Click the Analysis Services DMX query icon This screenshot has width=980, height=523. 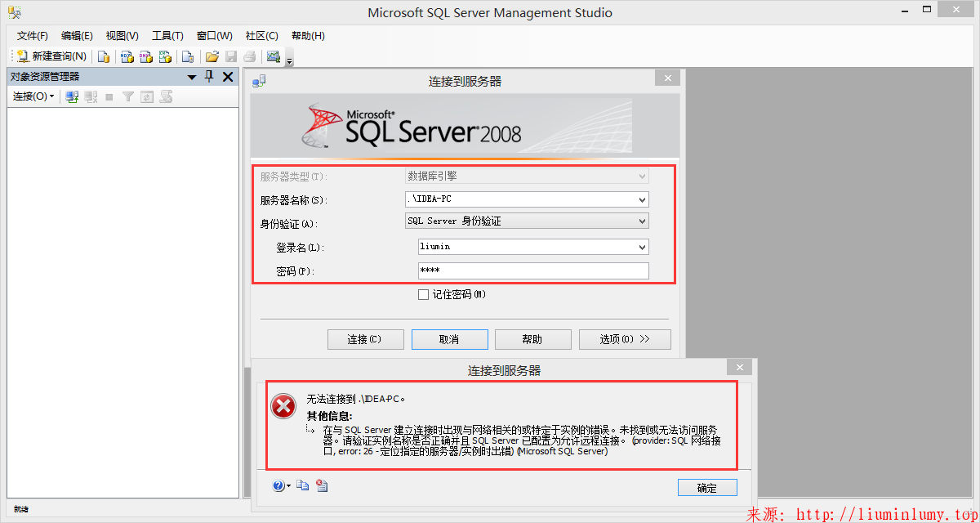[x=146, y=56]
